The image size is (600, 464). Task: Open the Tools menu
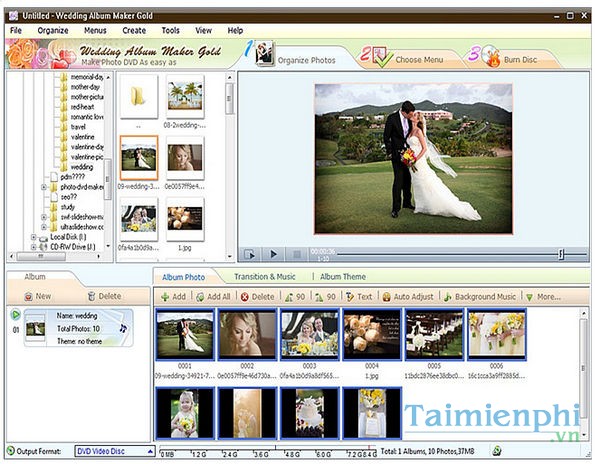tap(170, 30)
